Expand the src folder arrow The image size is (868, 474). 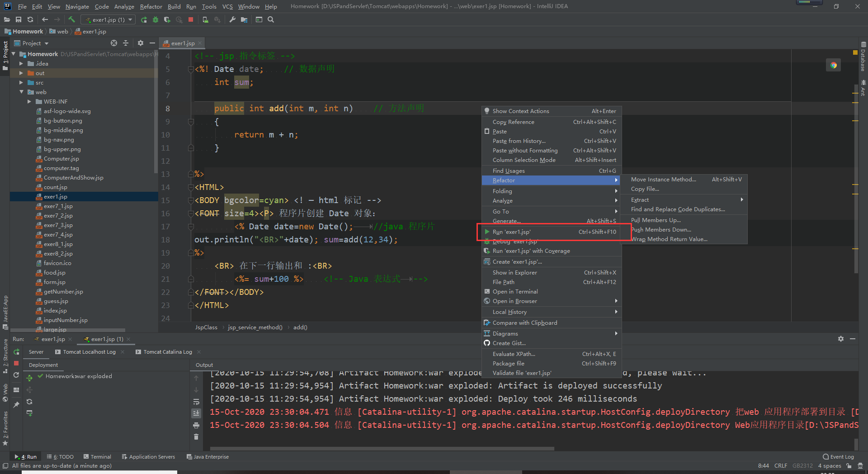point(21,82)
